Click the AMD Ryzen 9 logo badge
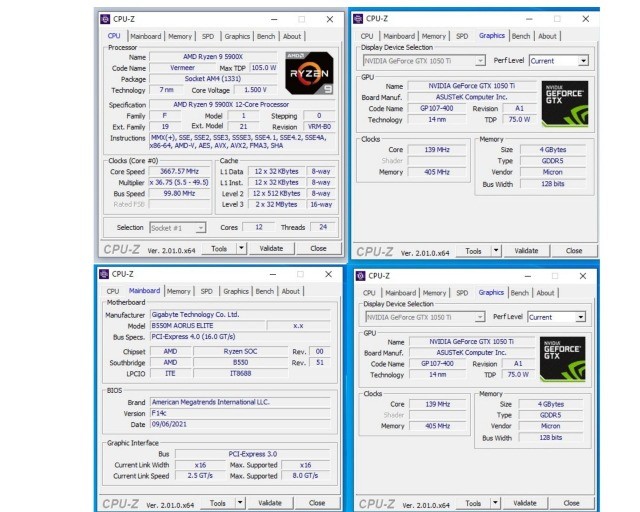 [309, 73]
